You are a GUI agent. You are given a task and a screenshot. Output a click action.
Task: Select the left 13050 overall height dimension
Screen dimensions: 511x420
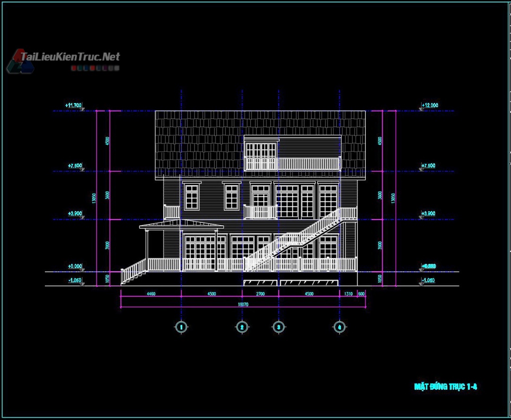pos(94,197)
